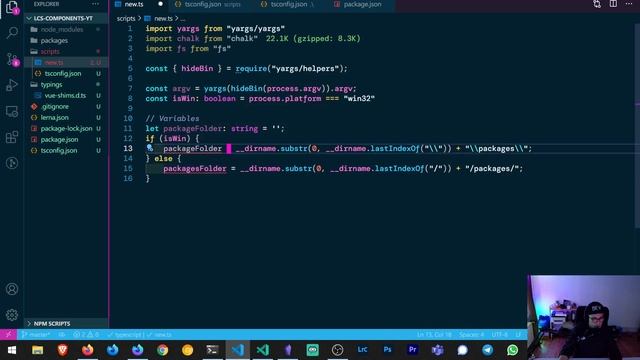The height and width of the screenshot is (360, 640).
Task: Open package.json in the file tree
Action: point(59,140)
